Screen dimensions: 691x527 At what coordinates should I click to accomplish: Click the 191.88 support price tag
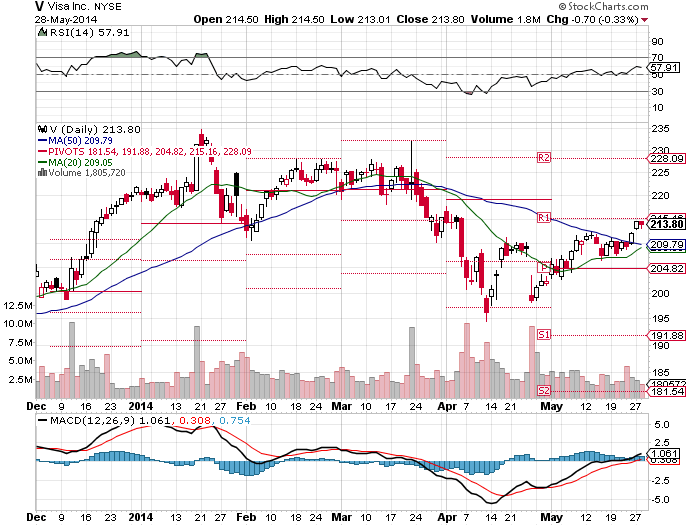(x=666, y=335)
